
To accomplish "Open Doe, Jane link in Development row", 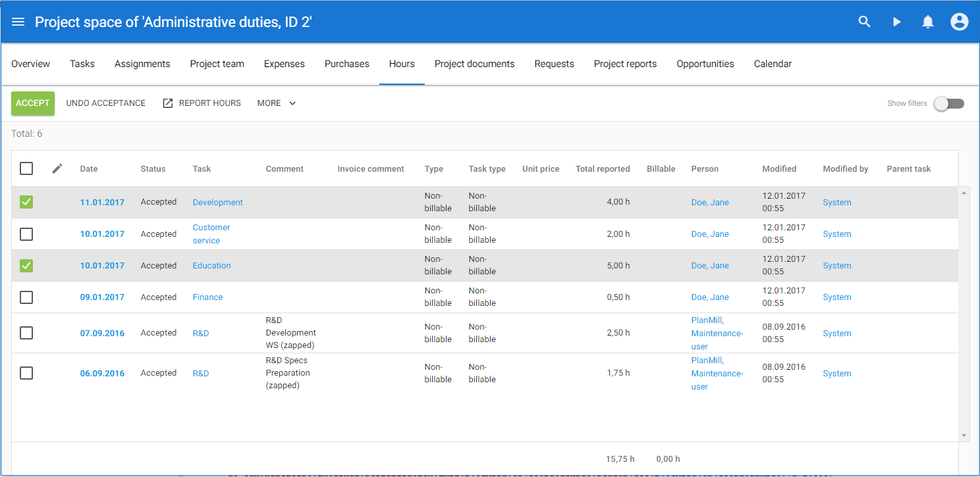I will tap(710, 203).
